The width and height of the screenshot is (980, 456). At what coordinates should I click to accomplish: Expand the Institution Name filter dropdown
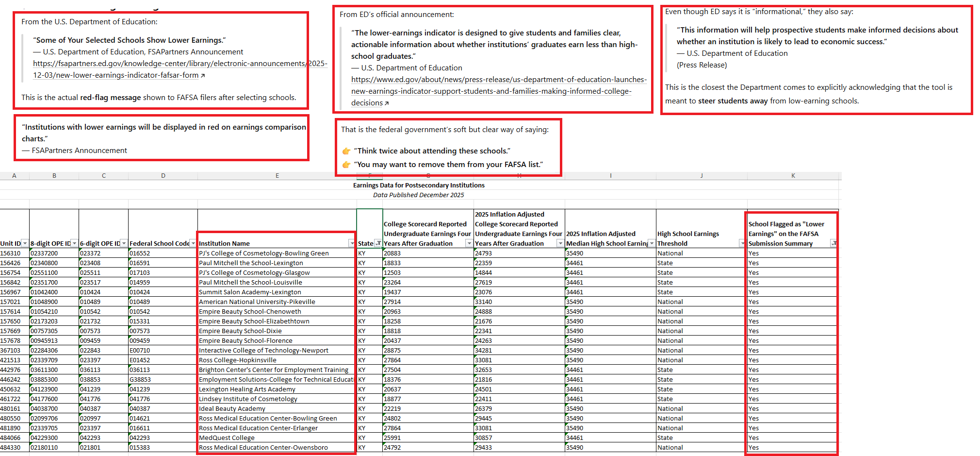pos(352,243)
